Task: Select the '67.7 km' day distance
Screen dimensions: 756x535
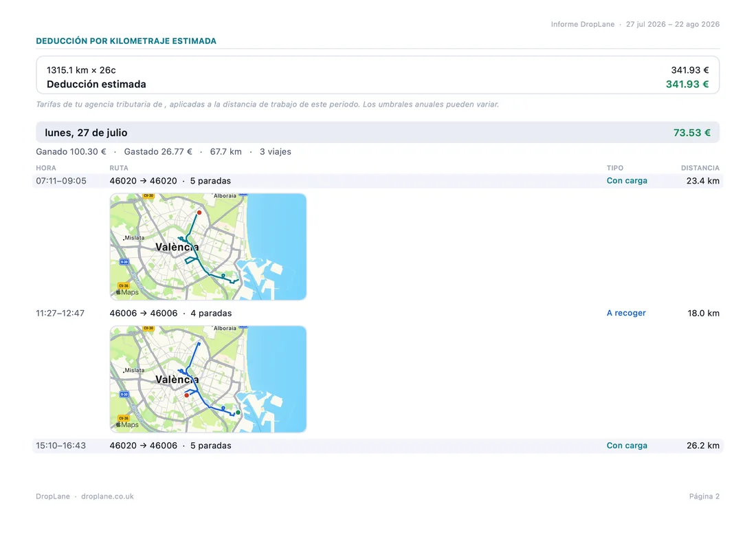Action: pos(225,151)
